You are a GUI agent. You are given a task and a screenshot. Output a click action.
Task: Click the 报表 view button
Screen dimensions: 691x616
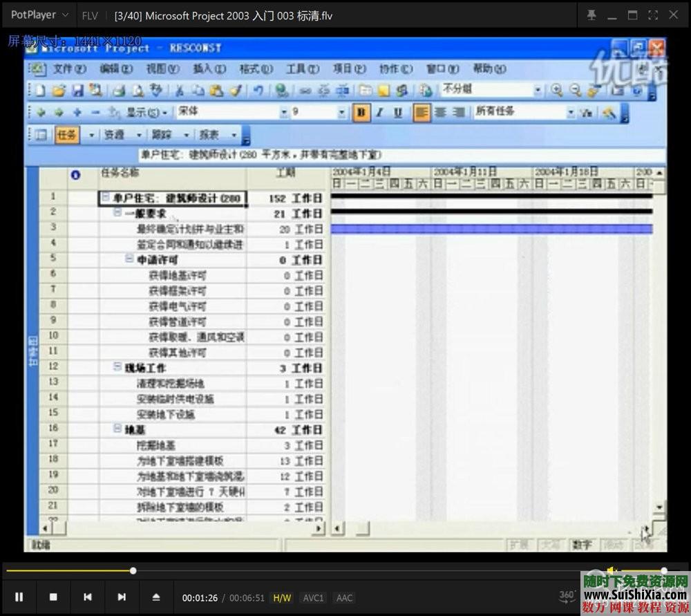click(x=211, y=134)
